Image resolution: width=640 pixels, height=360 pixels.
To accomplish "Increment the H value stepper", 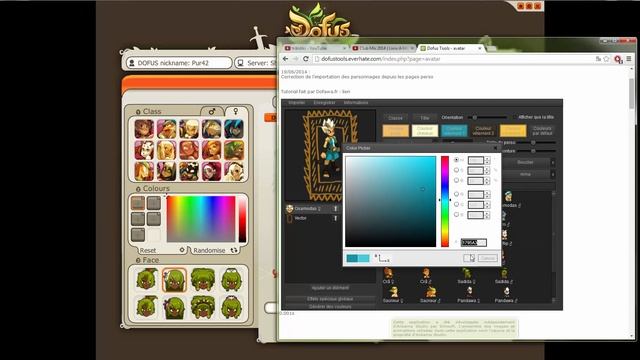I will pyautogui.click(x=487, y=158).
